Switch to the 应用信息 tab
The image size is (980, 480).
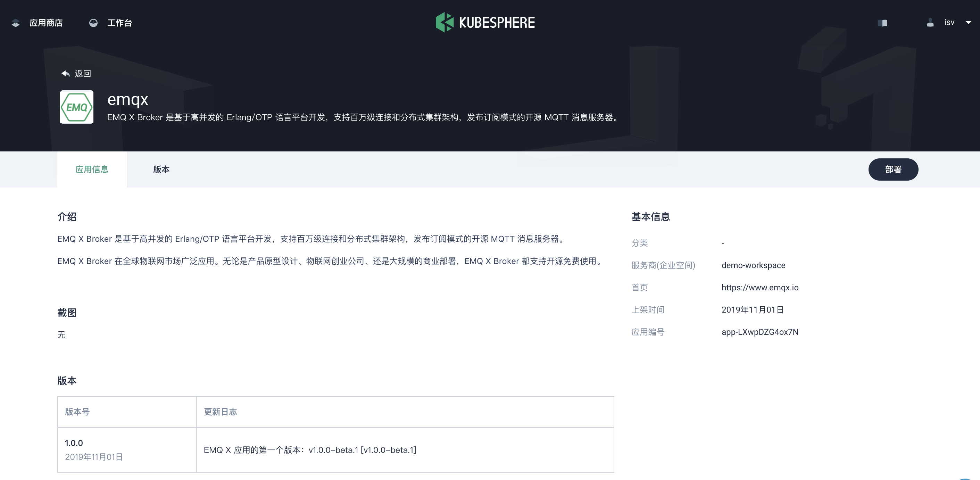click(92, 169)
